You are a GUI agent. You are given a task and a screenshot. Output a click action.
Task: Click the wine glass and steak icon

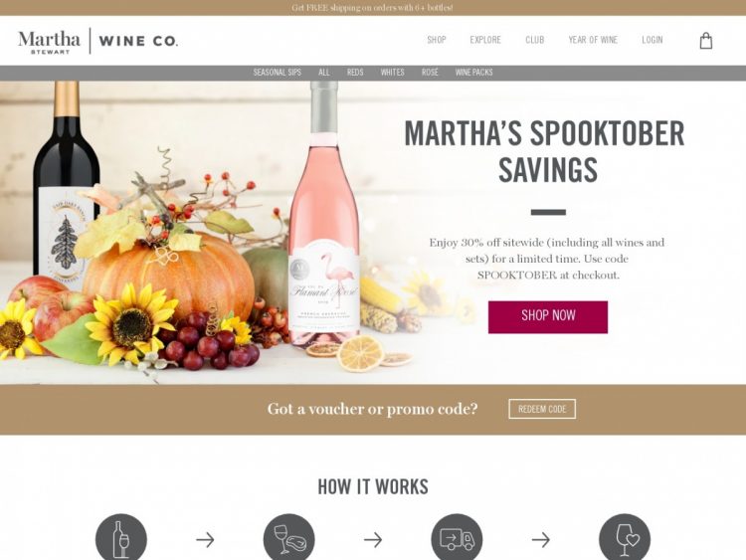click(x=289, y=538)
